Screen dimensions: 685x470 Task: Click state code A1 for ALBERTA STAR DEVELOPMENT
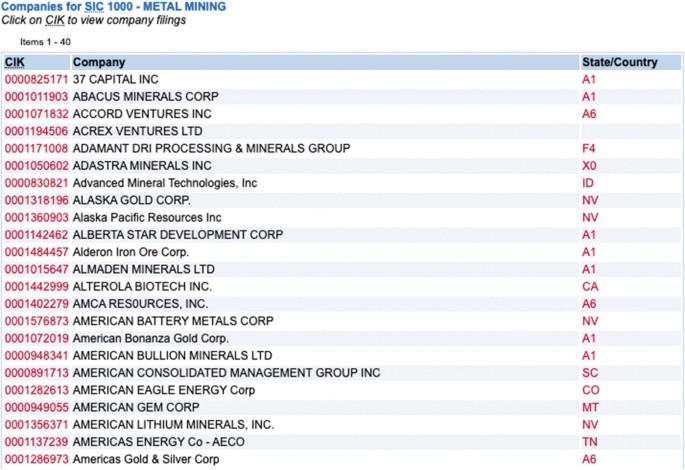[588, 235]
